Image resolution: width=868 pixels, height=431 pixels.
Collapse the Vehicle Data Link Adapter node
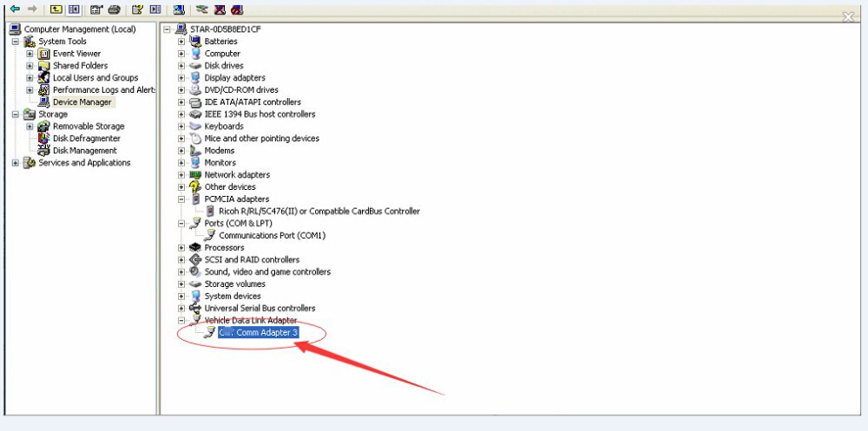tap(181, 321)
